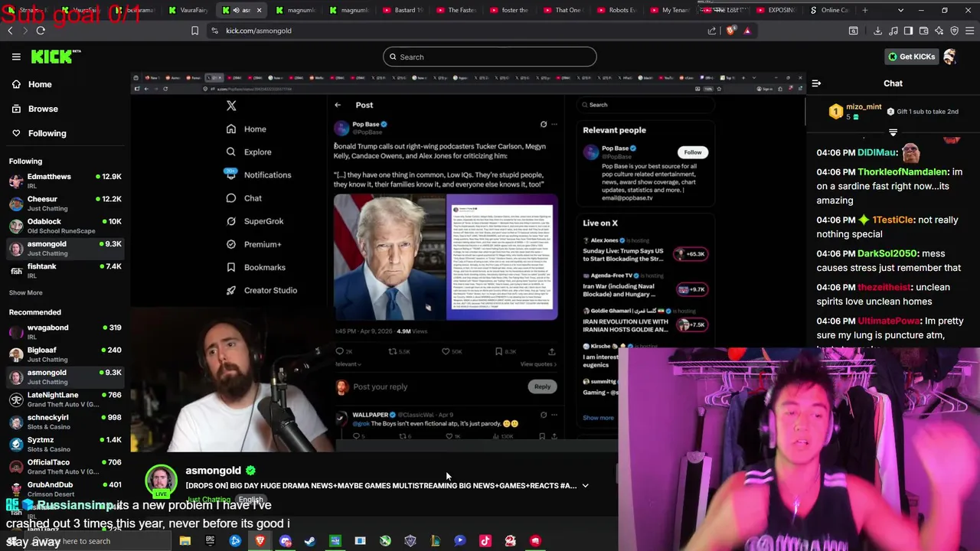Open fishtank channel in Following list
This screenshot has height=551, width=980.
click(65, 270)
